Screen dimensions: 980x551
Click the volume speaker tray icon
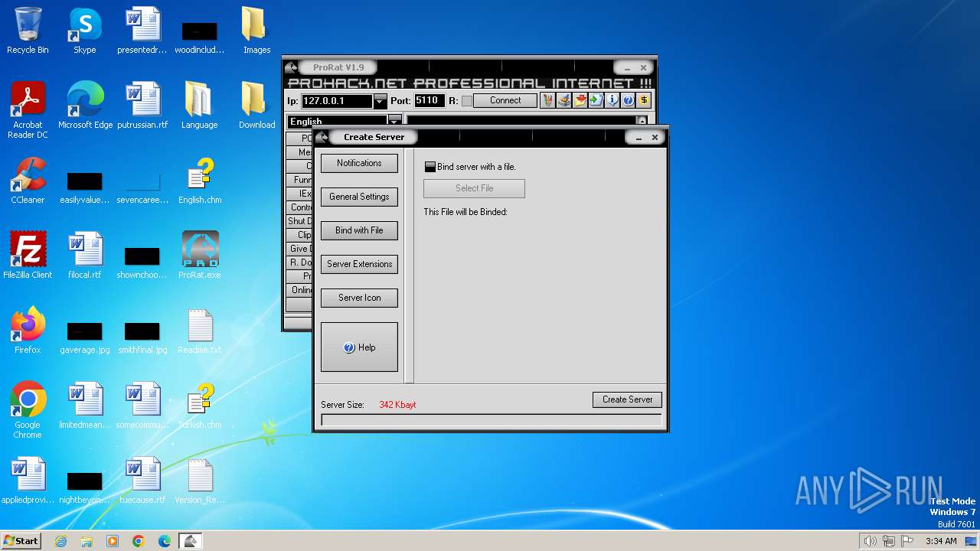(x=870, y=541)
